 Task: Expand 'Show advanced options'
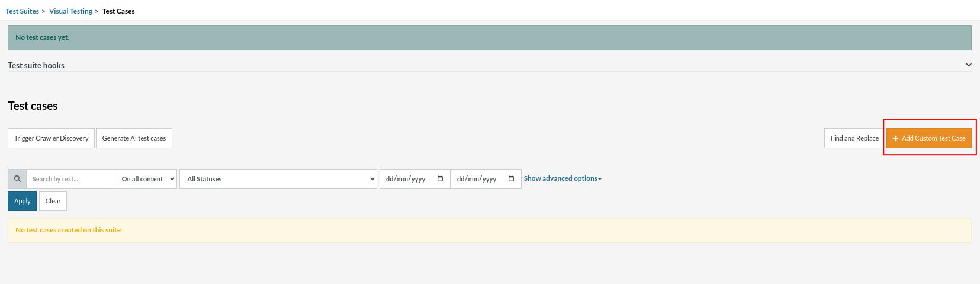[x=562, y=178]
